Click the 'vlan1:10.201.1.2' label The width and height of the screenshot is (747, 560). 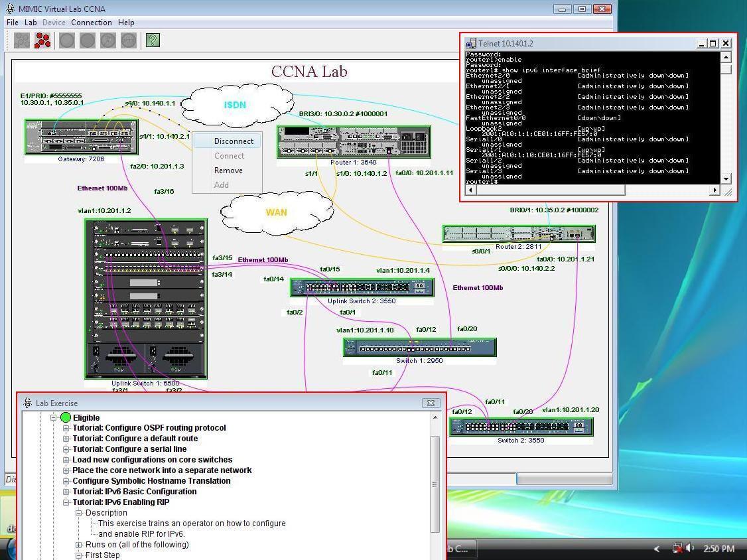(x=104, y=210)
